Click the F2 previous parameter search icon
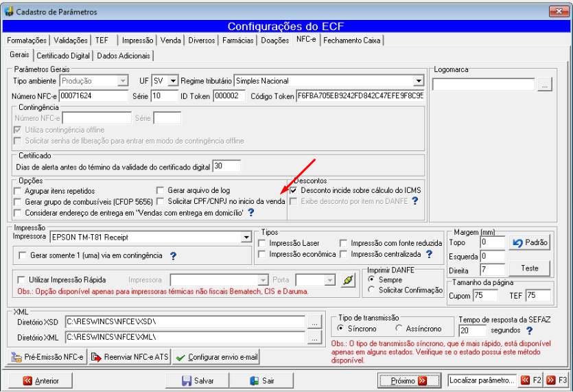Viewport: 573px width, 392px height. (525, 380)
